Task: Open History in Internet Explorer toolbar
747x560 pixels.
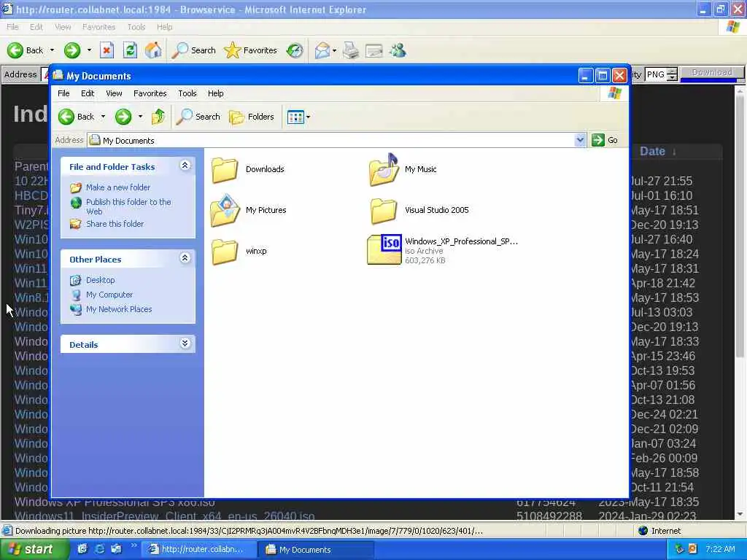Action: pos(295,50)
